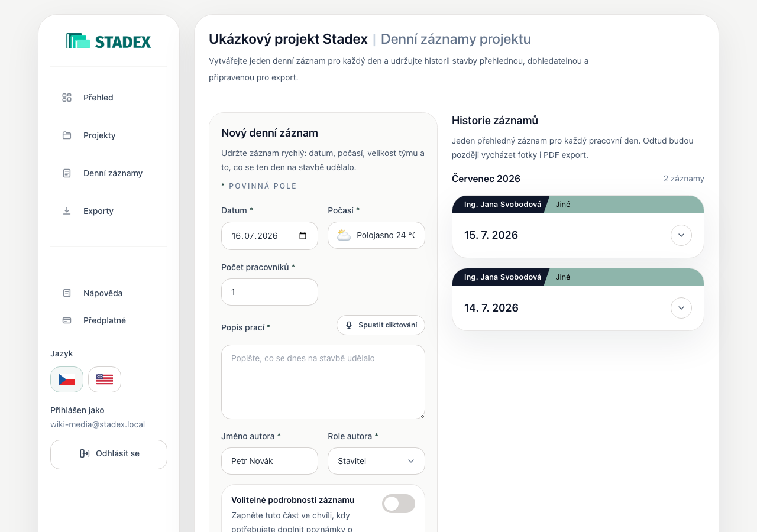Screen dimensions: 757x532
Task: Click Spustit diktování button
Action: (x=381, y=325)
